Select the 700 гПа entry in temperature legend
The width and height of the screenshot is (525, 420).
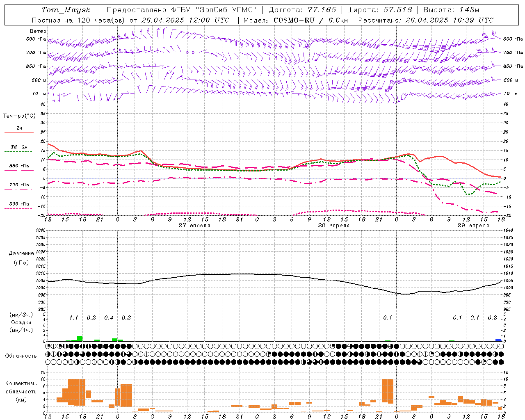tap(19, 185)
